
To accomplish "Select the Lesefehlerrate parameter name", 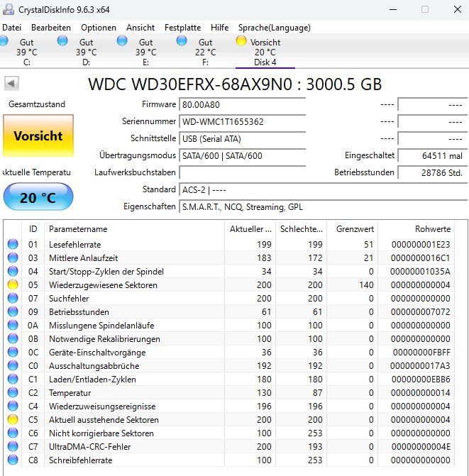I will tap(75, 244).
